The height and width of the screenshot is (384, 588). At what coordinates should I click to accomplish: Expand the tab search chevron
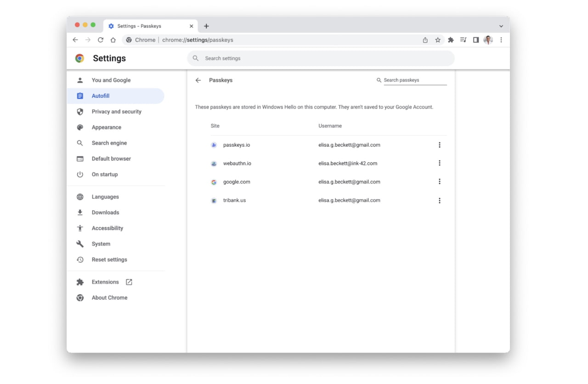coord(501,26)
